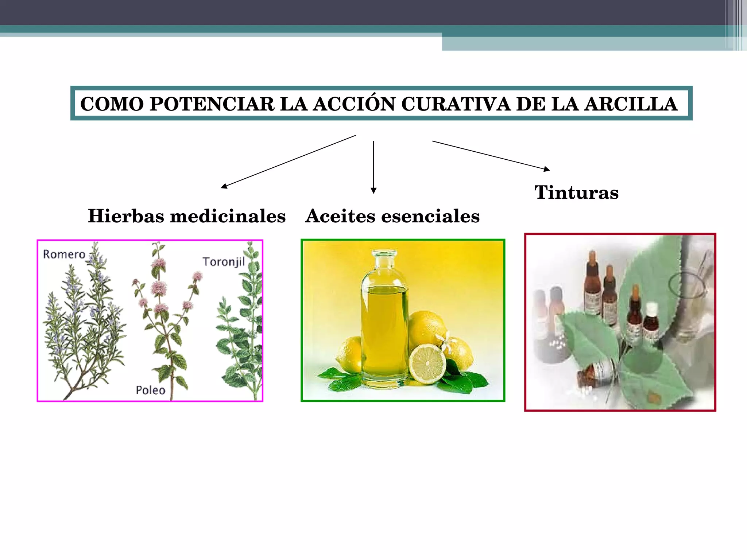
Task: Click the 'Tinturas' heading
Action: 577,192
